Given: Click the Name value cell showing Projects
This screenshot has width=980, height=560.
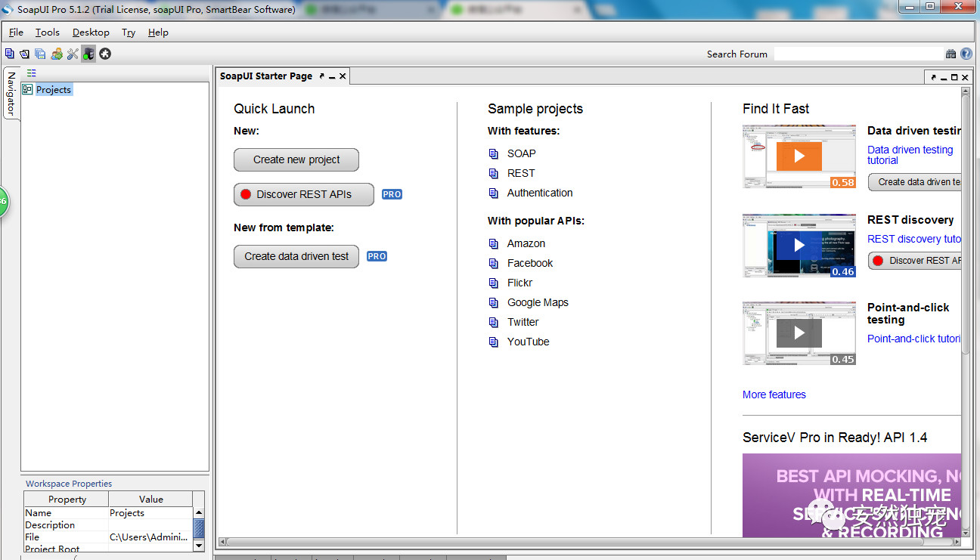Looking at the screenshot, I should [x=150, y=512].
